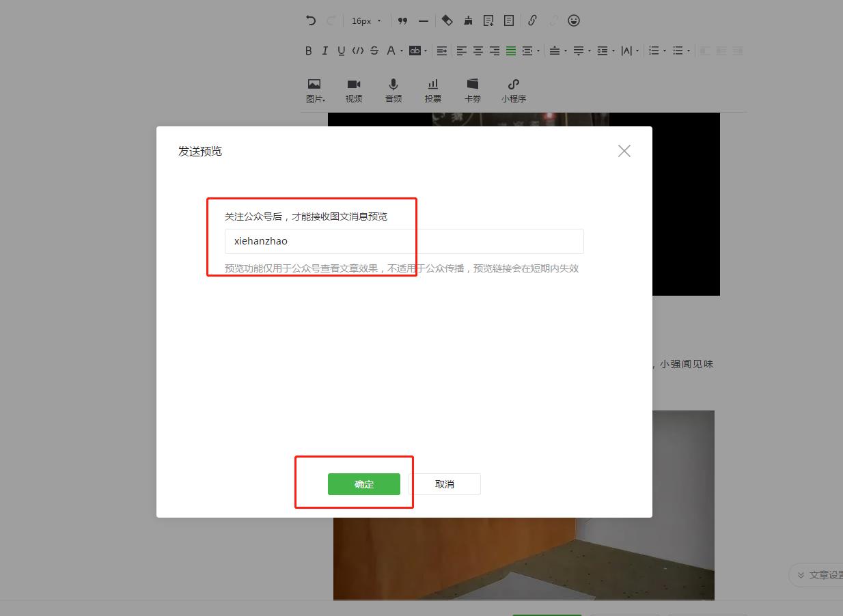
Task: Expand the both-sides indent dropdown arrow
Action: coord(538,51)
